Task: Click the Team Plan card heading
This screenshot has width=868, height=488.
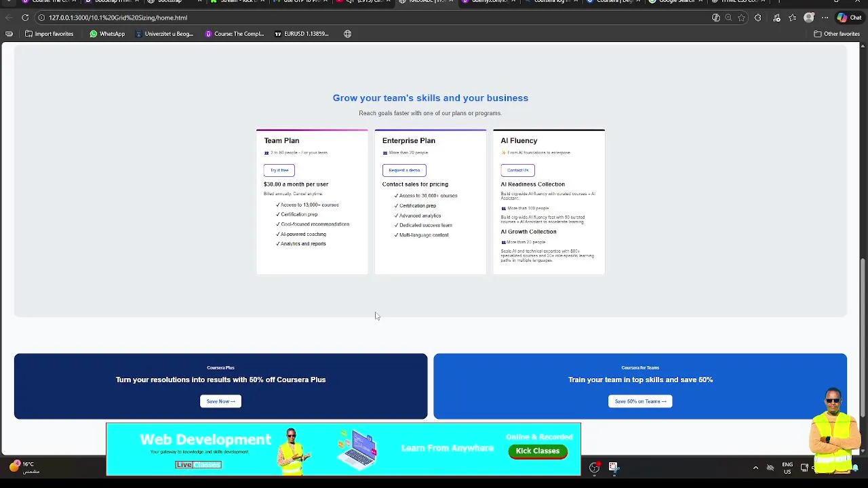Action: coord(281,140)
